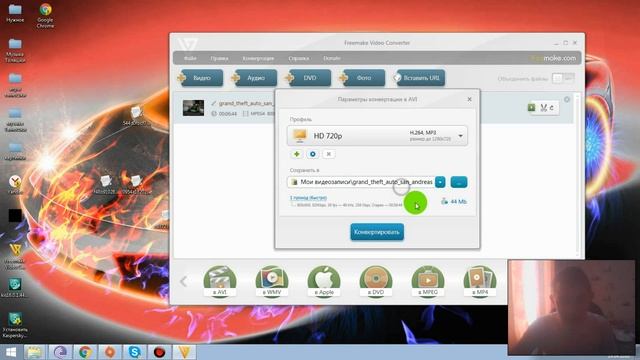Open the Файл menu
Screen dimensions: 640x360
[190, 58]
